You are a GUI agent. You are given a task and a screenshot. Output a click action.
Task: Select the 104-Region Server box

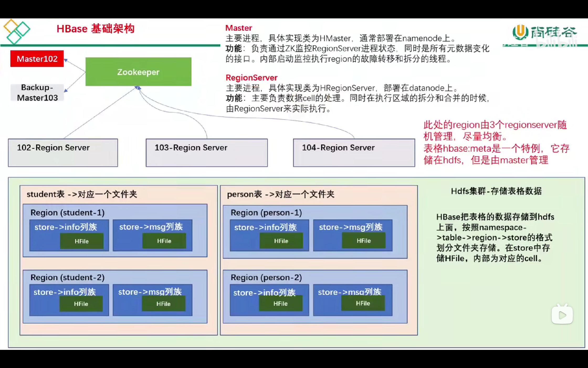pyautogui.click(x=354, y=153)
